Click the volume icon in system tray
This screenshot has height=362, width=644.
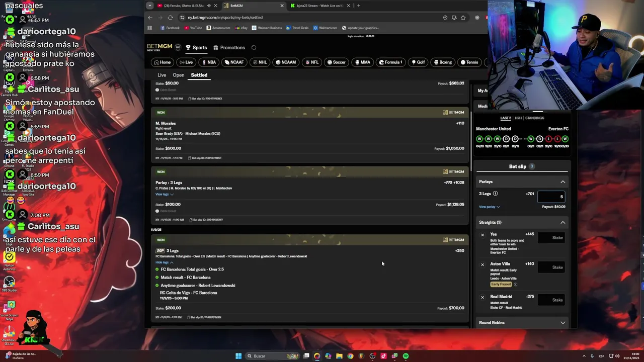pyautogui.click(x=618, y=356)
